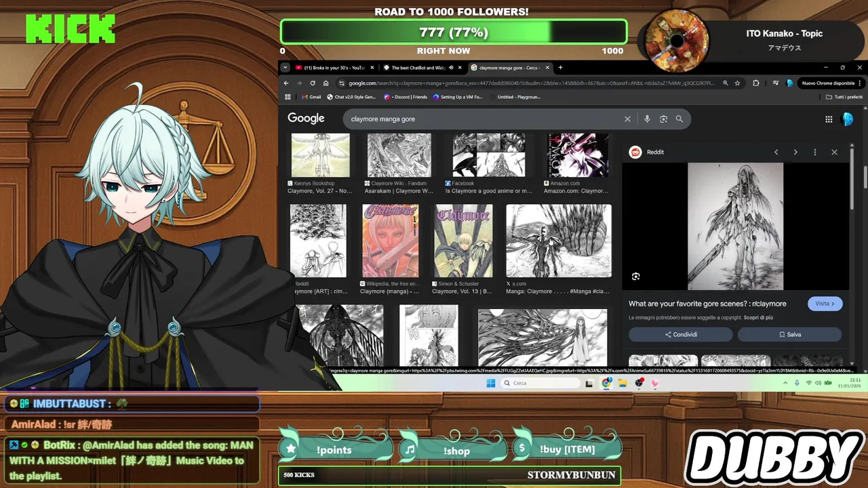Image resolution: width=868 pixels, height=488 pixels.
Task: Open 'Discord | Friends' bookmark
Action: click(x=406, y=97)
